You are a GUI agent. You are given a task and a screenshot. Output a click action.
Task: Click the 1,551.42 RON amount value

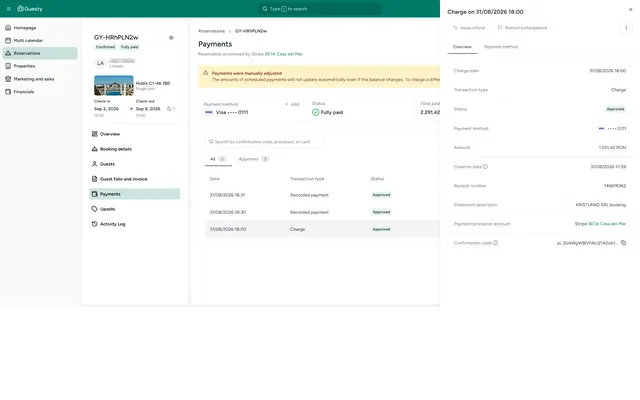pos(612,147)
